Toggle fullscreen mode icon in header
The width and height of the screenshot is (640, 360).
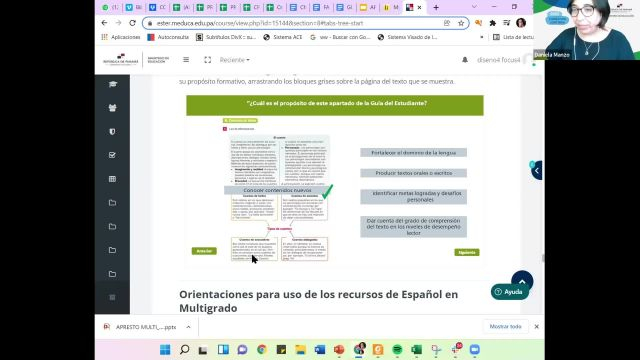207,60
